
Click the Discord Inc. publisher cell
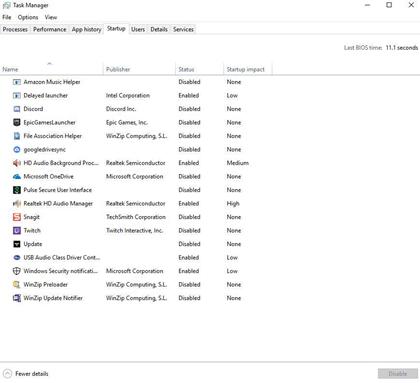coord(121,109)
